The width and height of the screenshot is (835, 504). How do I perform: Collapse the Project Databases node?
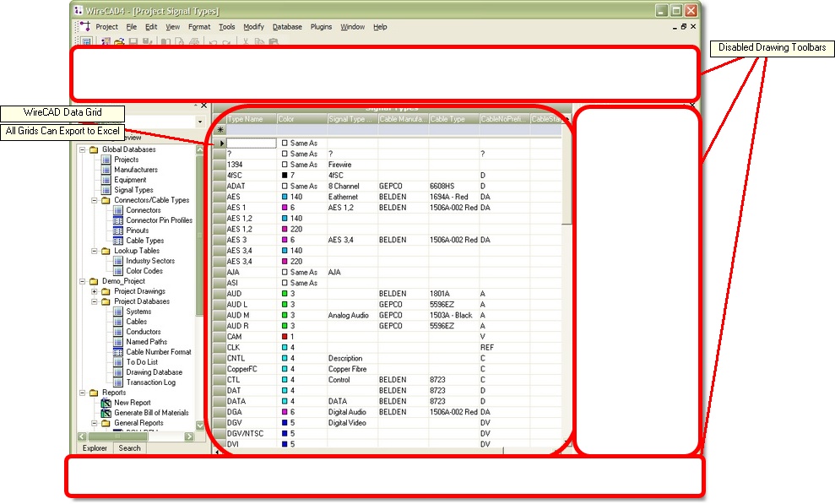point(95,301)
